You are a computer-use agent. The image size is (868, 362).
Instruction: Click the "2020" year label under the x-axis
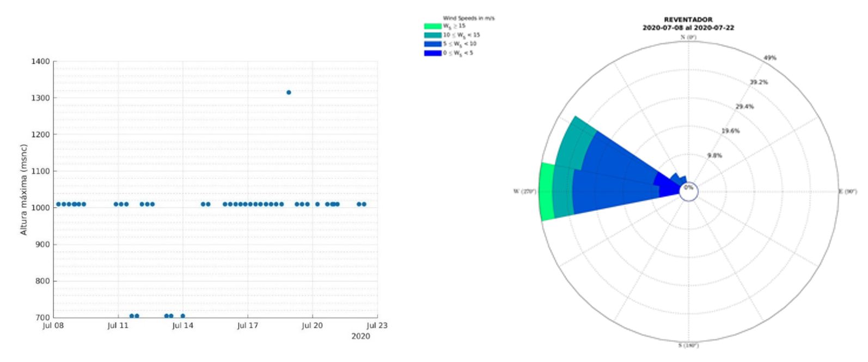tap(360, 336)
